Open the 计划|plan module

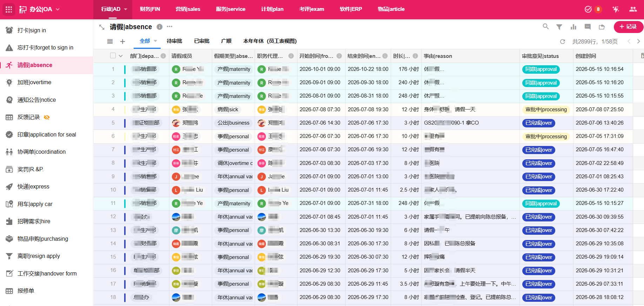(x=272, y=9)
